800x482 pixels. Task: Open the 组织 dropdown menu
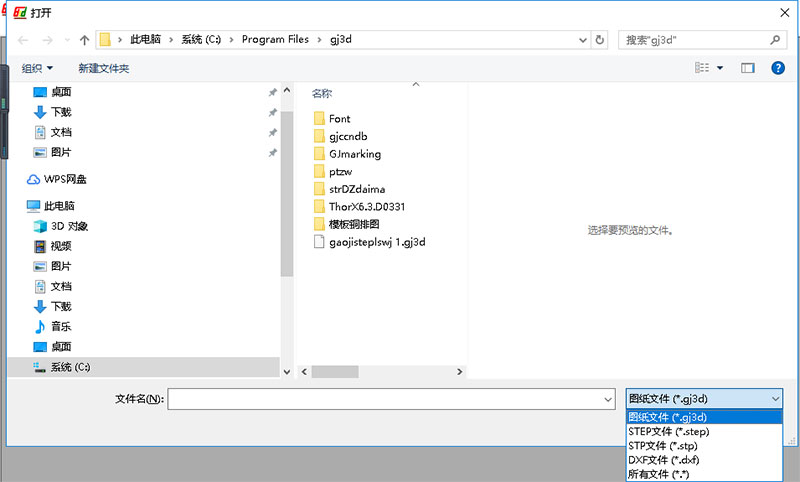(x=37, y=68)
